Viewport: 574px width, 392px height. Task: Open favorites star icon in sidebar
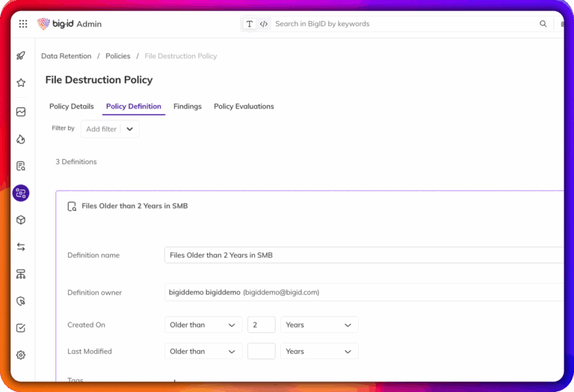[21, 83]
